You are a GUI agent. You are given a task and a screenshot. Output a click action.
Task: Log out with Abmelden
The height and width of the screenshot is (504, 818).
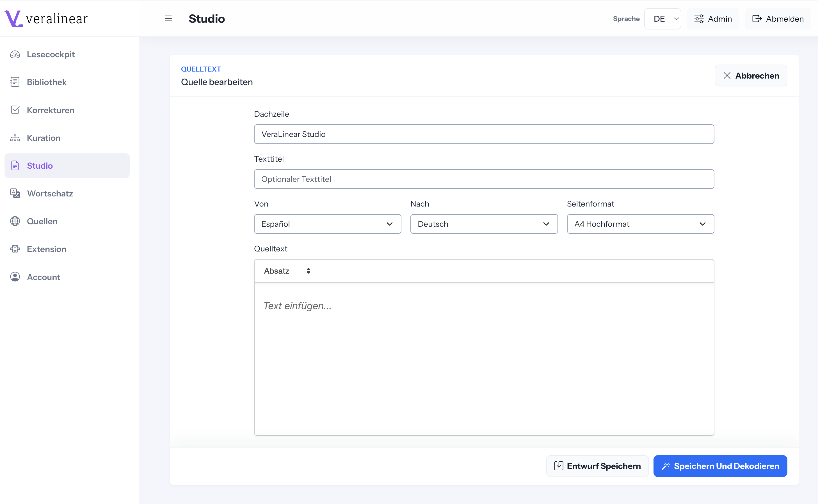(778, 19)
